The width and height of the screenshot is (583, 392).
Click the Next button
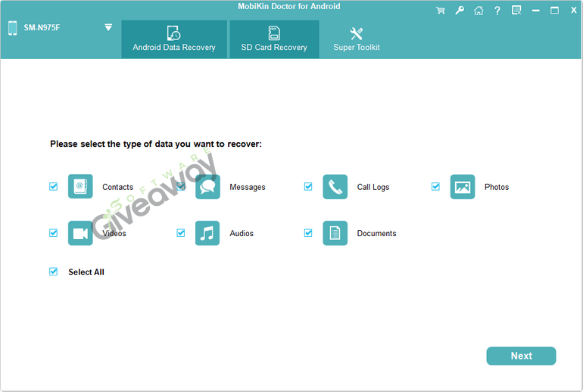coord(521,356)
